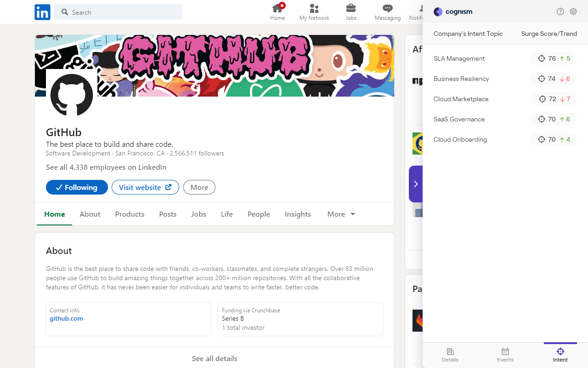Click the LinkedIn logo icon
The width and height of the screenshot is (588, 368).
pyautogui.click(x=42, y=12)
